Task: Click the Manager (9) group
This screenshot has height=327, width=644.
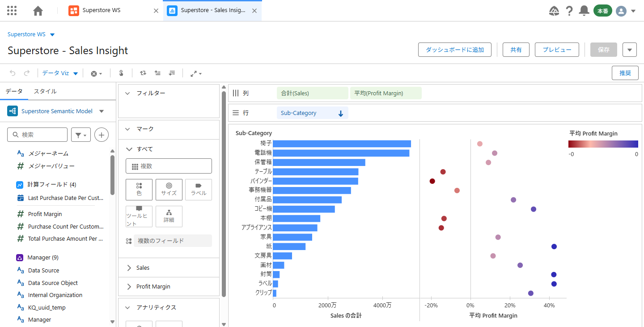Action: (x=42, y=258)
